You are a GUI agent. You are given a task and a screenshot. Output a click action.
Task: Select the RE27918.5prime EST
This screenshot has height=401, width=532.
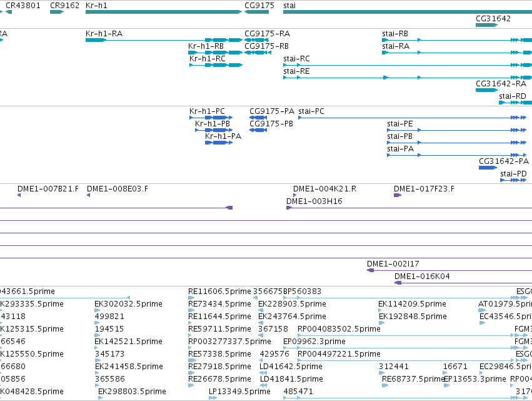191,373
